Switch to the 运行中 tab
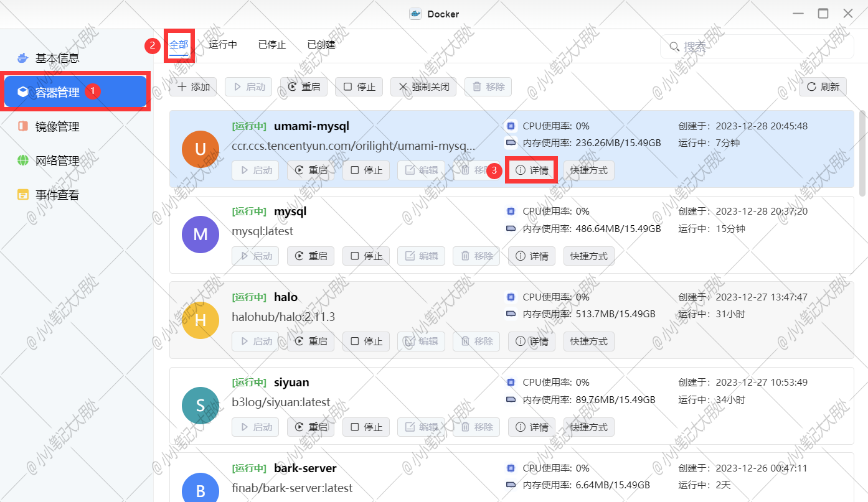Image resolution: width=868 pixels, height=502 pixels. [x=223, y=45]
